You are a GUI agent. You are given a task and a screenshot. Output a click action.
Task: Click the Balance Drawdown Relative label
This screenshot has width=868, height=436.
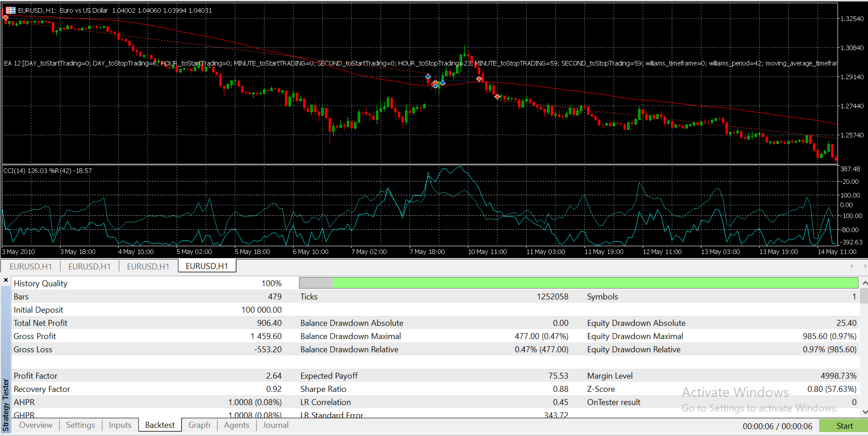point(350,350)
